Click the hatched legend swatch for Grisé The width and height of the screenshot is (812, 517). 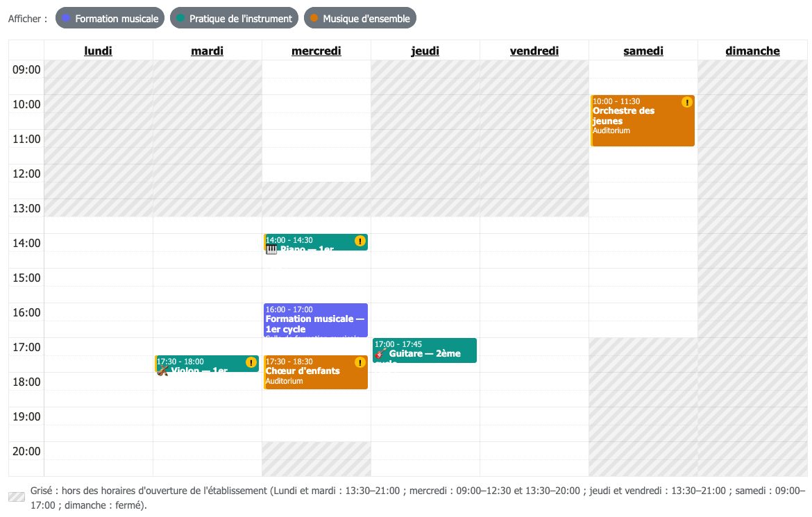tap(17, 498)
